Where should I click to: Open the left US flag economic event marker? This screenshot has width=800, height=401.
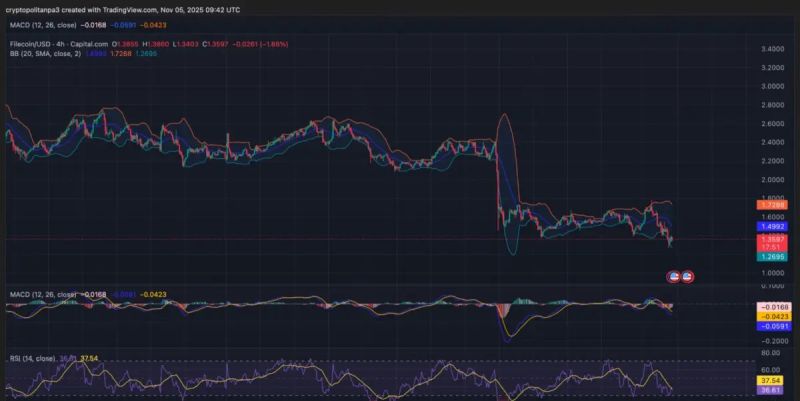[x=673, y=277]
